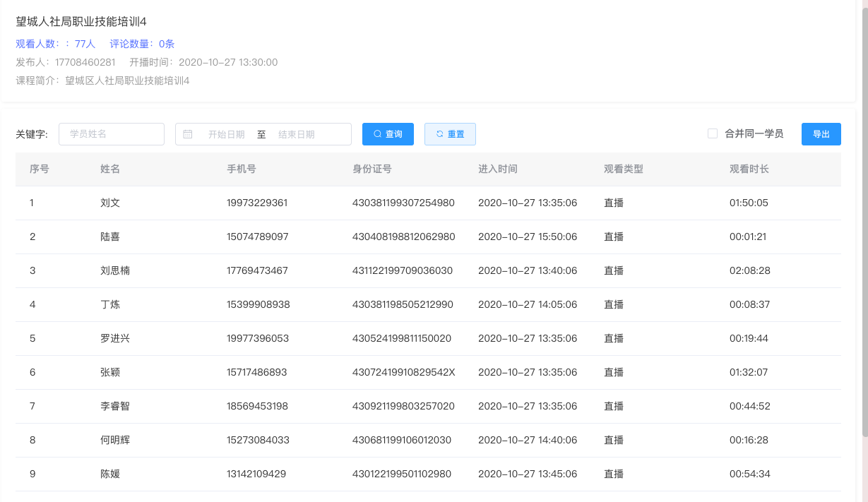Image resolution: width=868 pixels, height=502 pixels.
Task: Click phone number 15717486893
Action: click(257, 373)
